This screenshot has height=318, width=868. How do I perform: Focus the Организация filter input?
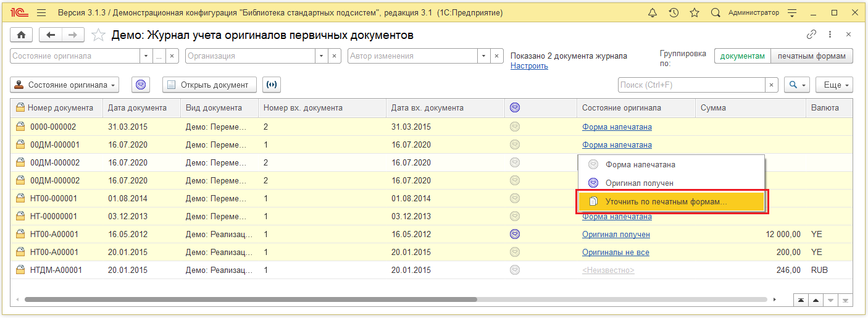click(250, 56)
